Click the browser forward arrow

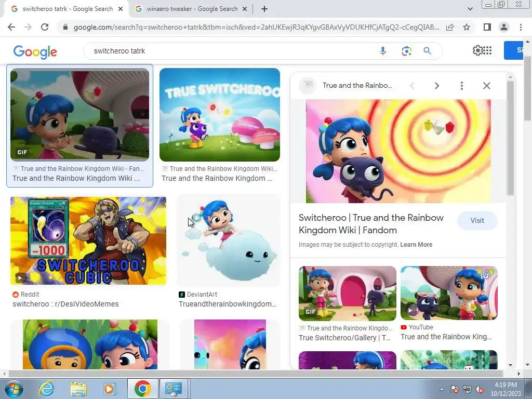click(28, 27)
